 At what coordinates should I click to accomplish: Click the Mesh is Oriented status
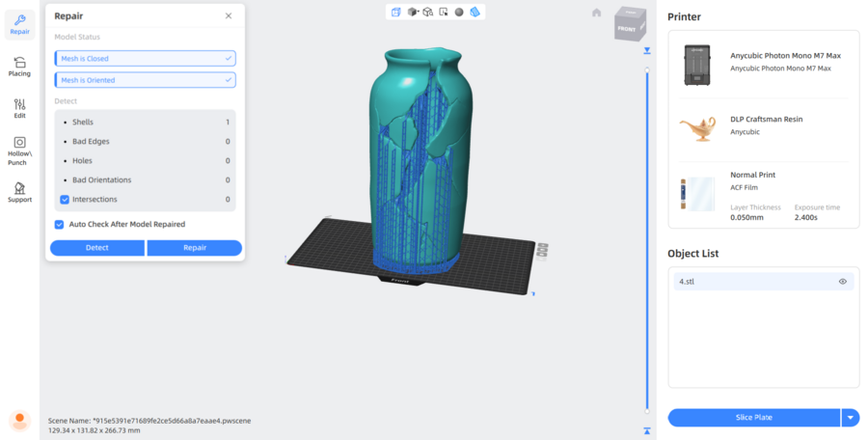point(145,80)
